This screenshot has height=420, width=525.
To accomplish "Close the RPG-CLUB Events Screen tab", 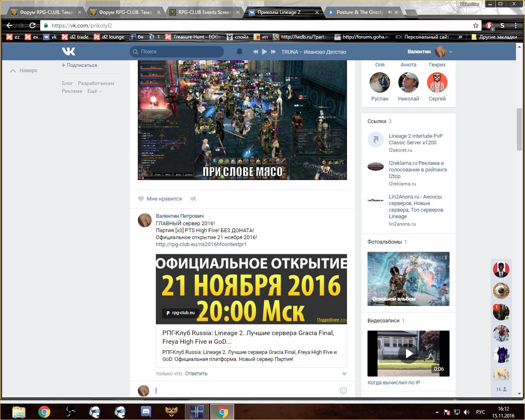I will (x=238, y=12).
